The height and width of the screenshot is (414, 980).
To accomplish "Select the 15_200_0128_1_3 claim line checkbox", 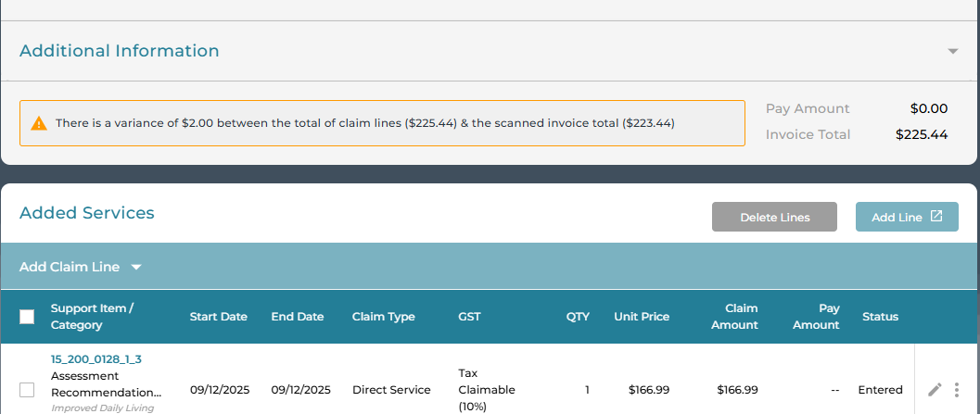I will (x=27, y=390).
